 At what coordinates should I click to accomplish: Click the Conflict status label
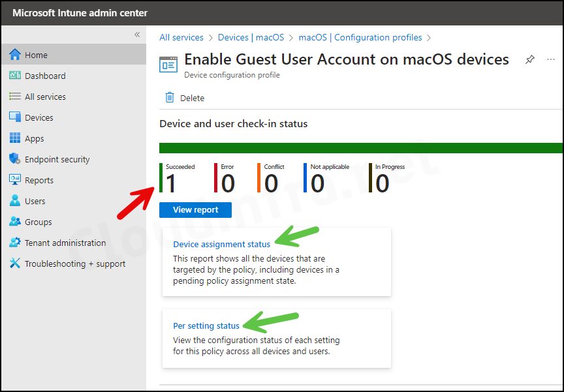[x=274, y=167]
